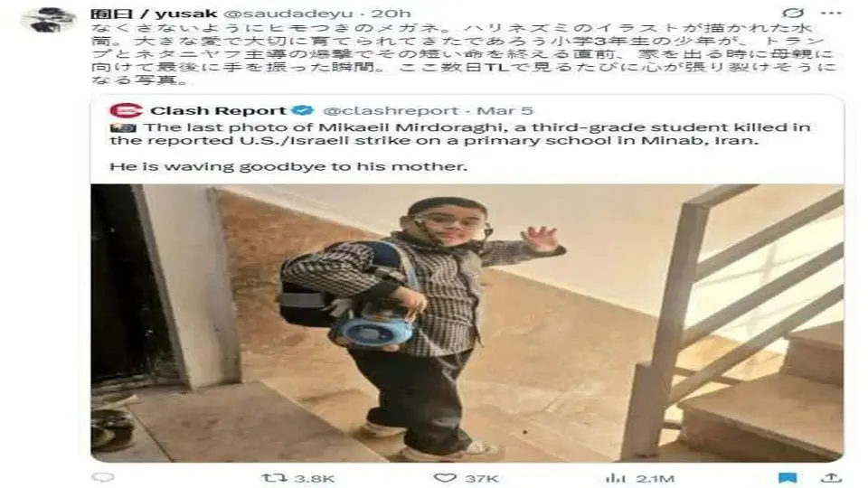Screen dimensions: 868x488
Task: Click the @clashreport handle
Action: click(391, 111)
